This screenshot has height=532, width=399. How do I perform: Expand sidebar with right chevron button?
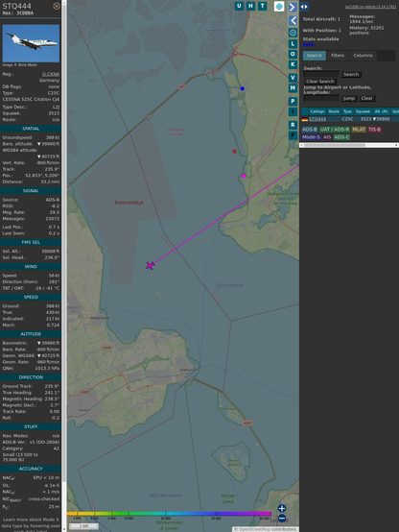tap(293, 7)
